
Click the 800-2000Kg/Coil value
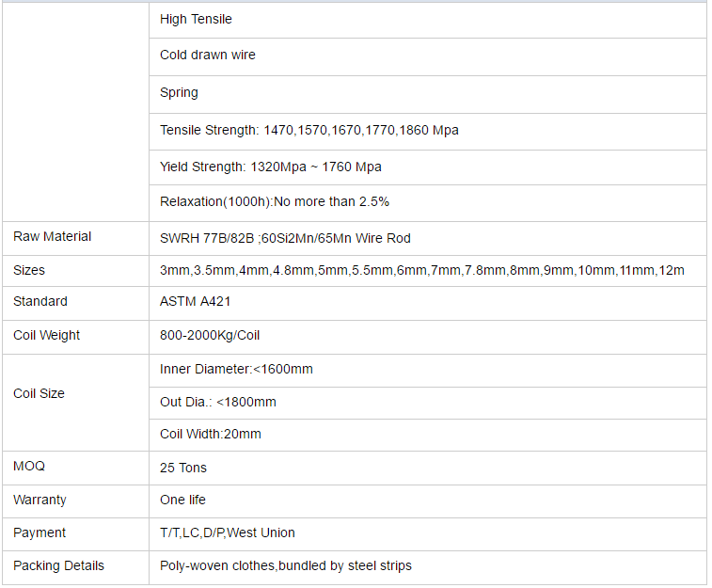tap(210, 336)
